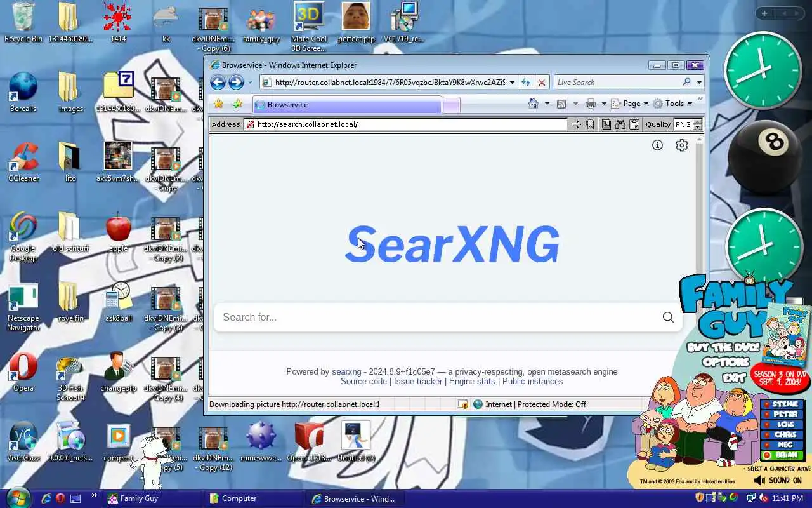Select LOIS character in Family Guy panel

(x=783, y=424)
